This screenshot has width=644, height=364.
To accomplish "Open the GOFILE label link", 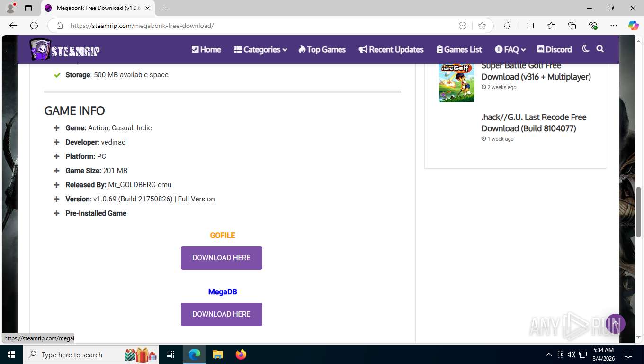I will tap(223, 235).
